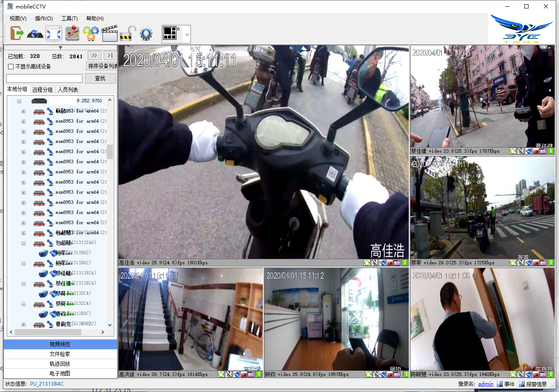The image size is (559, 392).
Task: Open the device connection router icon
Action: 35,33
